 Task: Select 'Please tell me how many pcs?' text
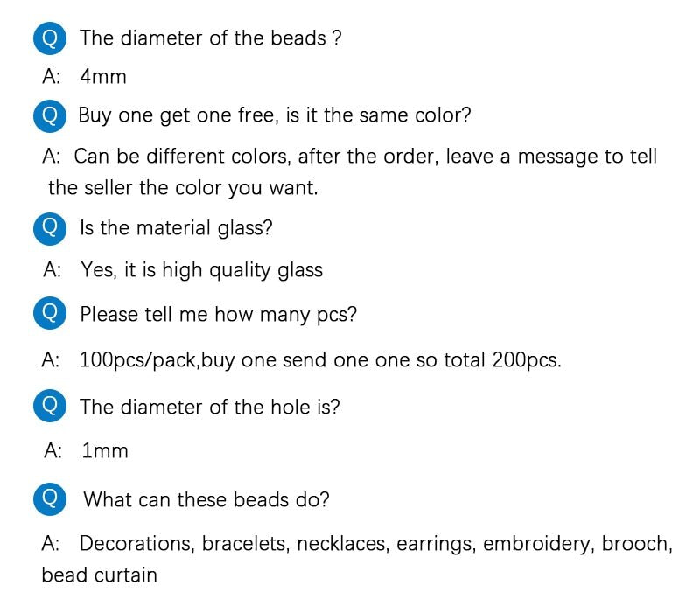click(x=218, y=315)
